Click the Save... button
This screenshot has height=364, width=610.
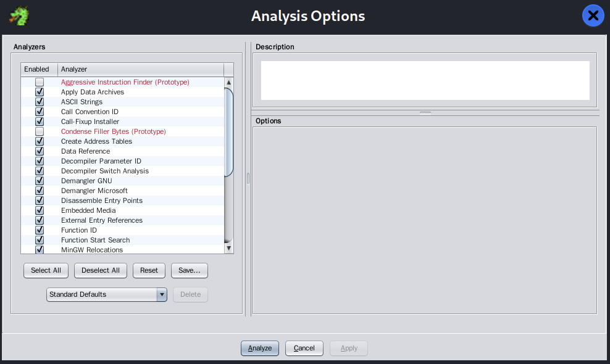(x=190, y=270)
